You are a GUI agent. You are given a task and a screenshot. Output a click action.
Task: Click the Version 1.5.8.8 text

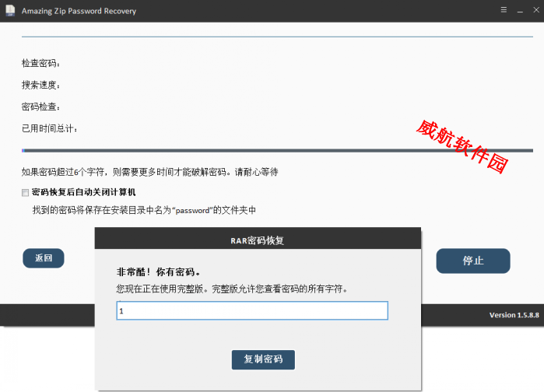tap(514, 315)
